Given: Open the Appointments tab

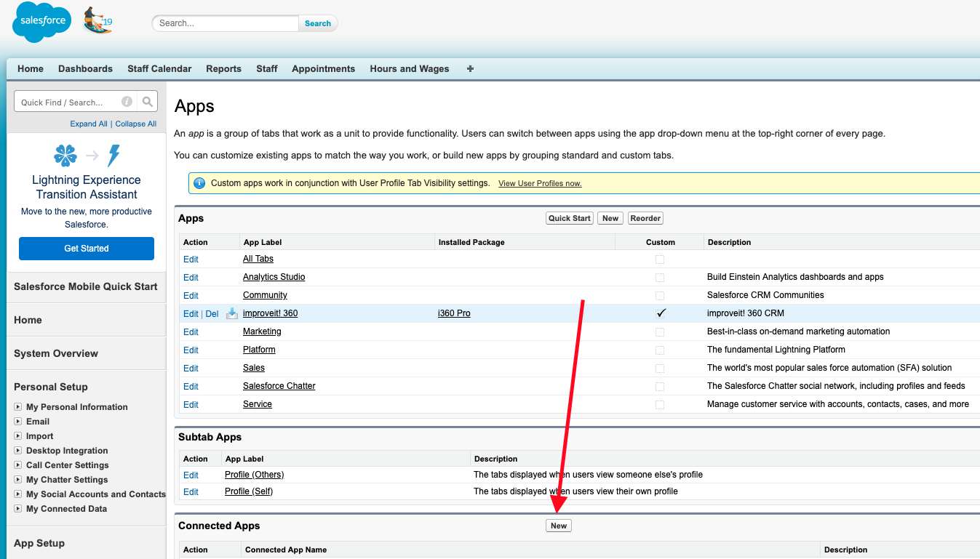Looking at the screenshot, I should pos(324,68).
